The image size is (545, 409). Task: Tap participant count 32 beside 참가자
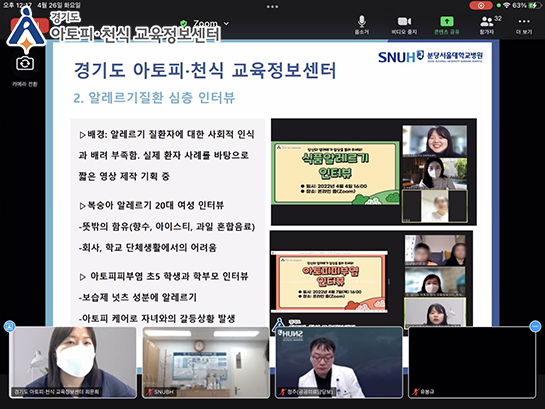pyautogui.click(x=498, y=18)
